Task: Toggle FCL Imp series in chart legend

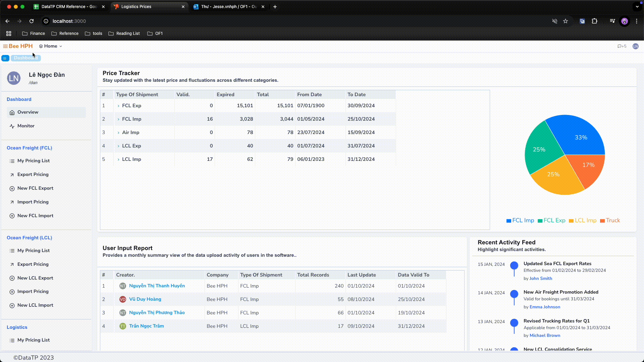Action: 520,221
